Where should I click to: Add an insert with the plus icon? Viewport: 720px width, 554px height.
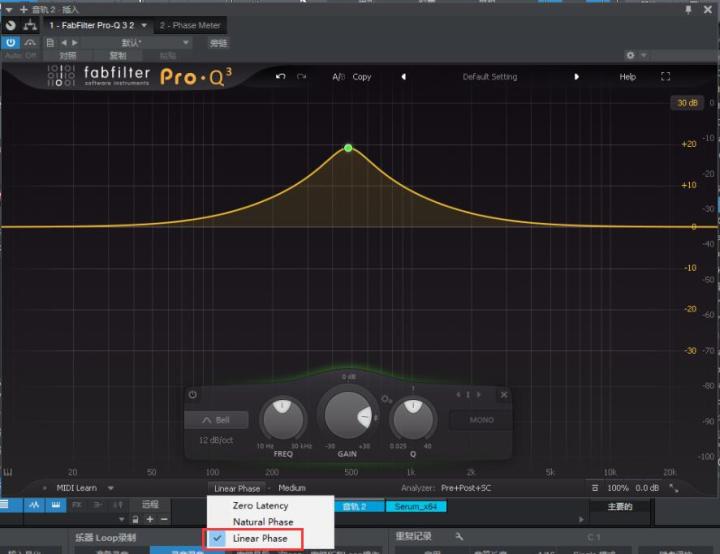(24, 10)
